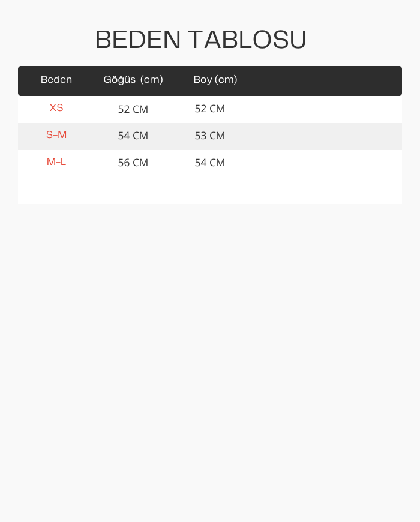Click the empty space in the gray S-M row
This screenshot has width=420, height=522.
314,136
